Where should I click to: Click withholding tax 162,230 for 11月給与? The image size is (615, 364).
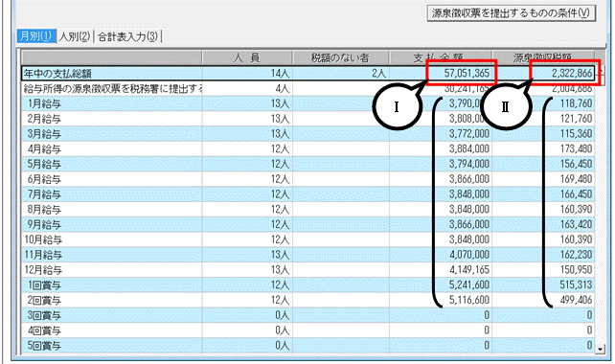[576, 255]
